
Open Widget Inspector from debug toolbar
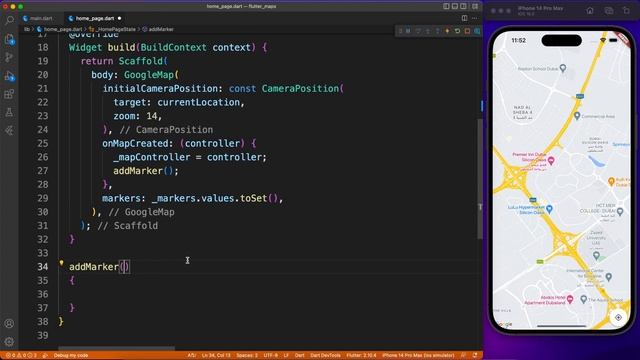(477, 31)
